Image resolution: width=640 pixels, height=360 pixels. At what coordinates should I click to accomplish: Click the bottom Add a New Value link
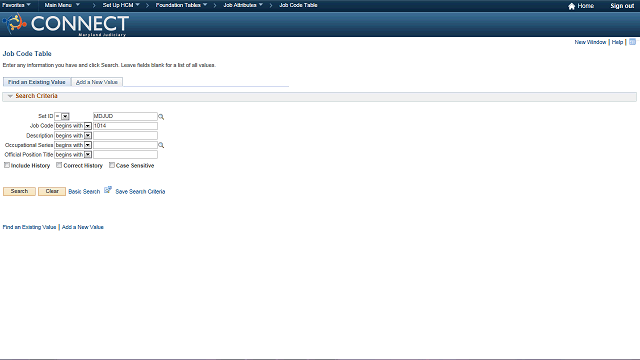82,227
